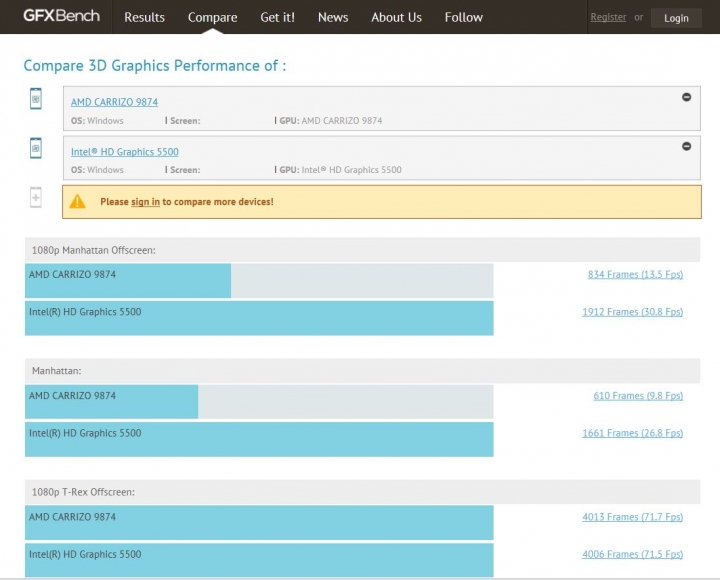Open the About Us page
The width and height of the screenshot is (720, 580).
396,17
